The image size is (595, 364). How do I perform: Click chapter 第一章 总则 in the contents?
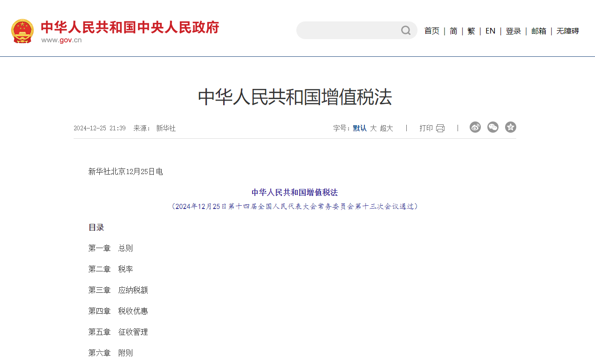point(110,248)
